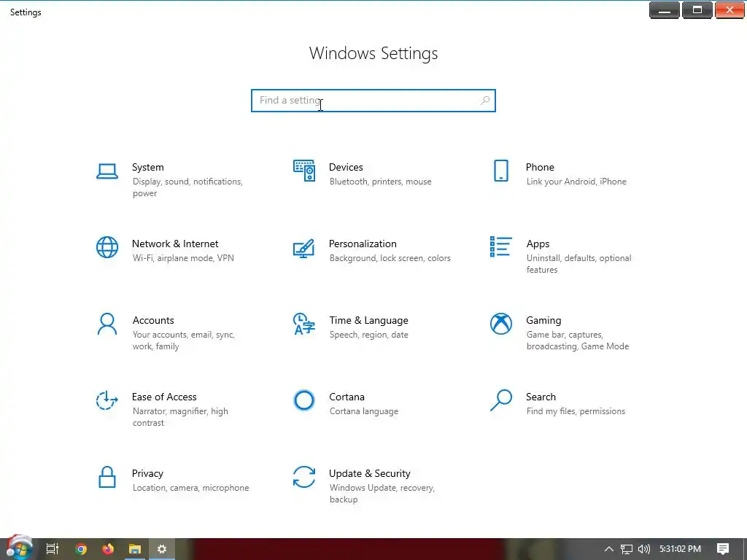The image size is (747, 560).
Task: Open File Explorer from the taskbar
Action: pyautogui.click(x=135, y=549)
